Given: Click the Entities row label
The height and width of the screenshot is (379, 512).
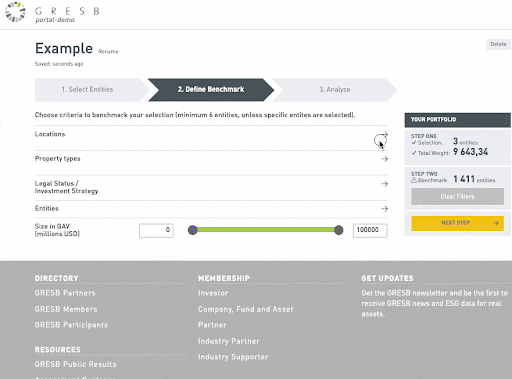Looking at the screenshot, I should [47, 208].
